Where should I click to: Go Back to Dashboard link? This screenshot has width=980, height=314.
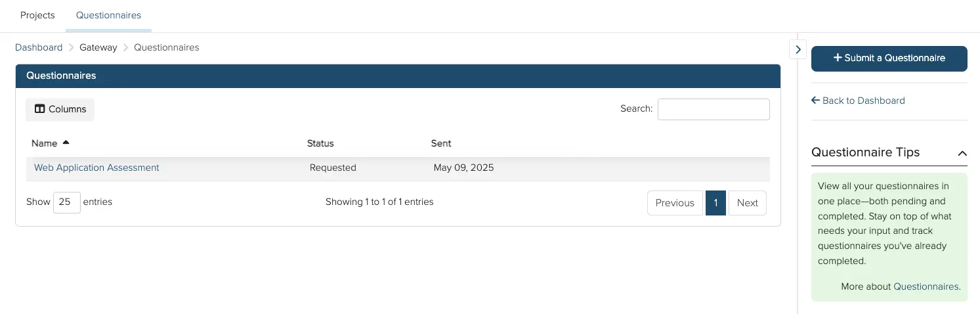[x=858, y=101]
